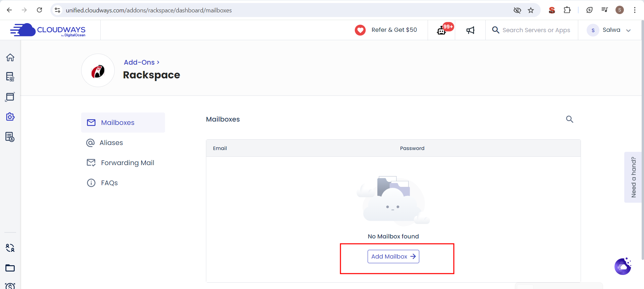Go back using browser back arrow
The image size is (644, 289).
click(x=9, y=10)
